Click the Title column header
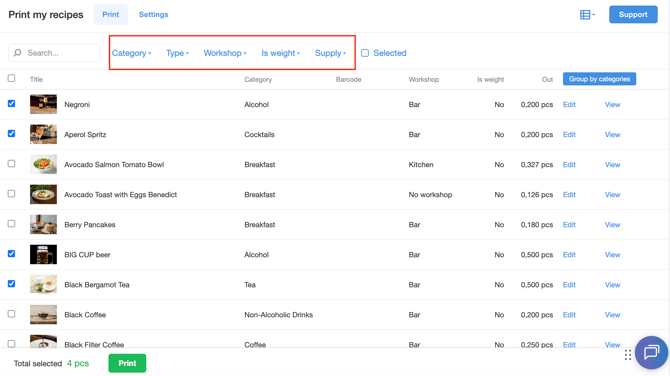 tap(36, 79)
